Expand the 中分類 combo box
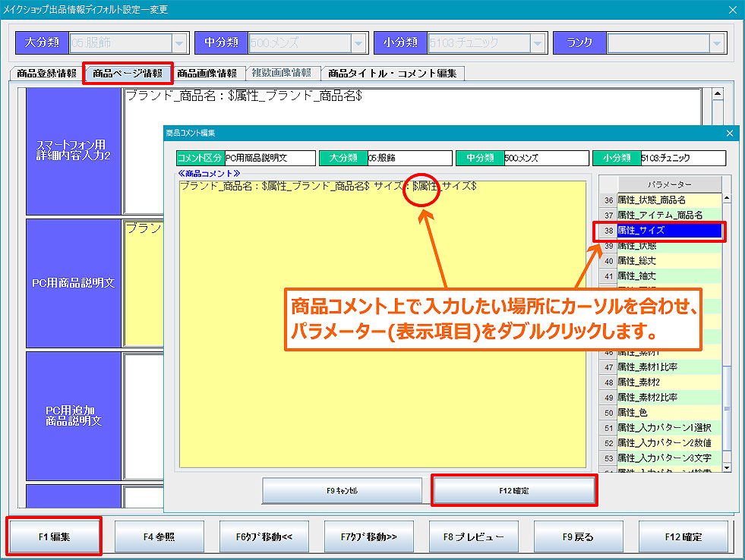Viewport: 745px width, 560px height. pyautogui.click(x=358, y=43)
